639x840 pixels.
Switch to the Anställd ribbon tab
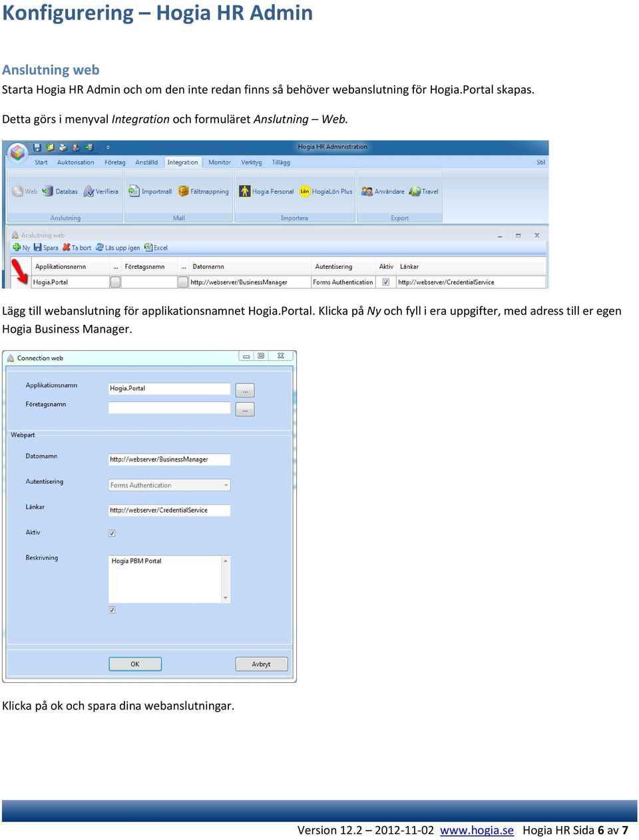pyautogui.click(x=146, y=162)
